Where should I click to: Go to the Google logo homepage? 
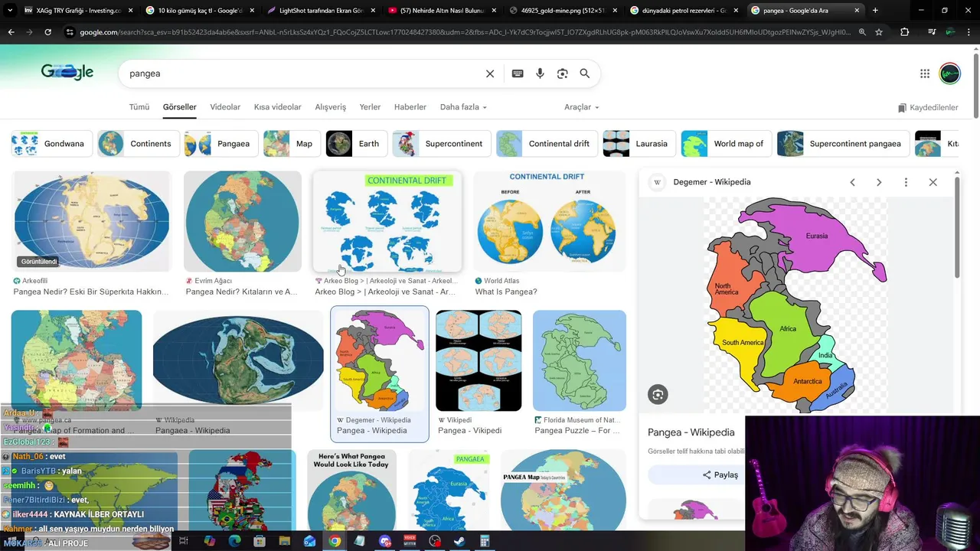point(67,72)
